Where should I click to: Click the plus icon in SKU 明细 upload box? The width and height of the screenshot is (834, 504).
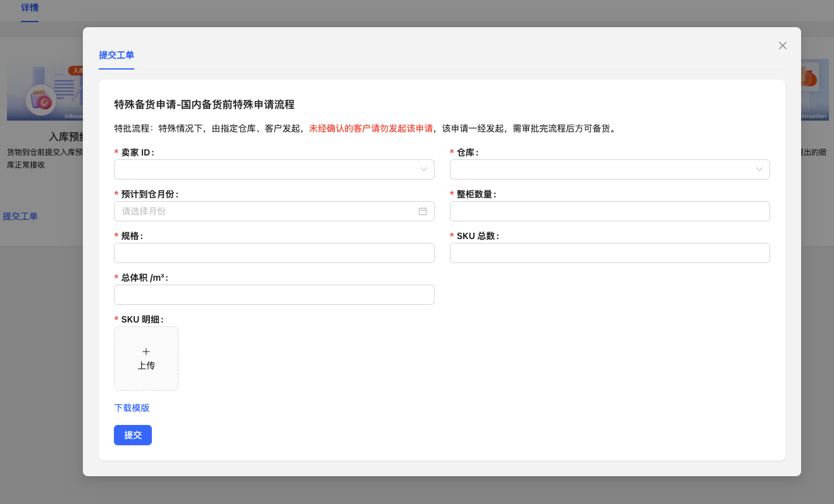click(x=146, y=352)
